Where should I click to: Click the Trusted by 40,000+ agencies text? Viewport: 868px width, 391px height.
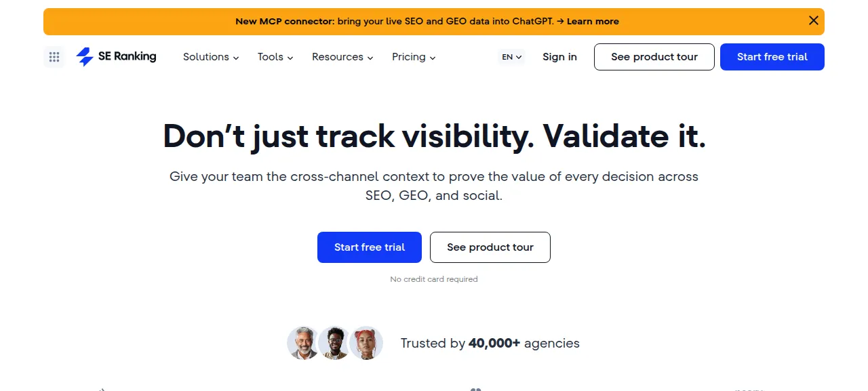(x=490, y=343)
